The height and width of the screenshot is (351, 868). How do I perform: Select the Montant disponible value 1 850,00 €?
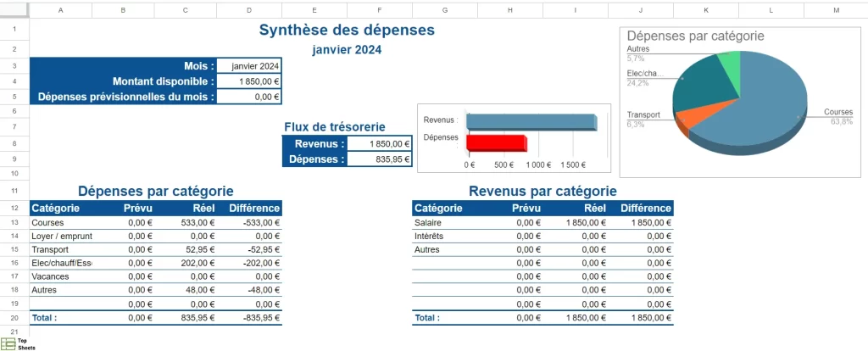250,81
